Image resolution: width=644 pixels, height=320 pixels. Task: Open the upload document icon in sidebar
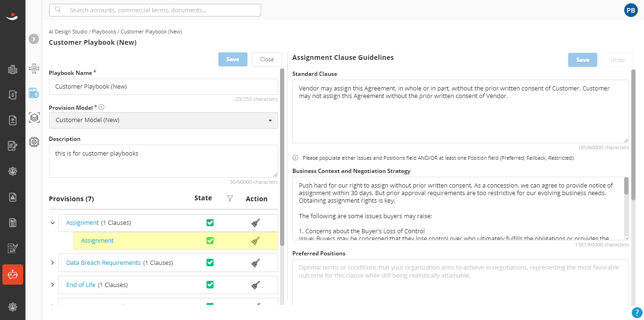(x=13, y=120)
